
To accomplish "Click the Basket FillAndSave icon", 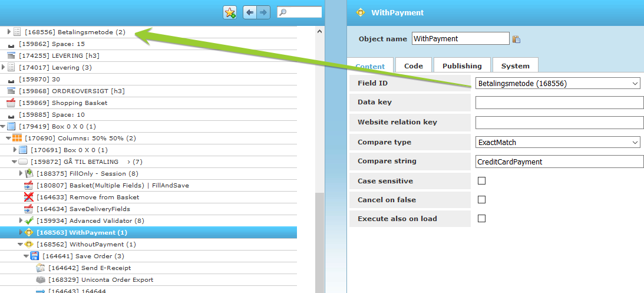I will click(29, 185).
